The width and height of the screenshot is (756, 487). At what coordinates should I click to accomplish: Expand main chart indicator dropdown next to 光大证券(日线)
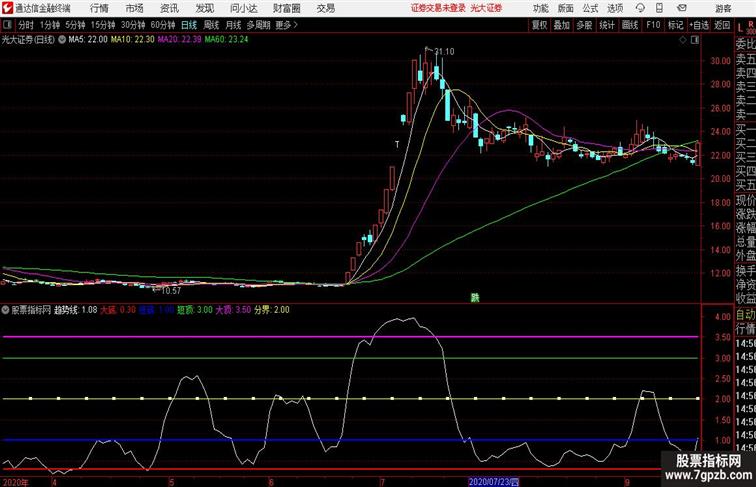coord(62,40)
